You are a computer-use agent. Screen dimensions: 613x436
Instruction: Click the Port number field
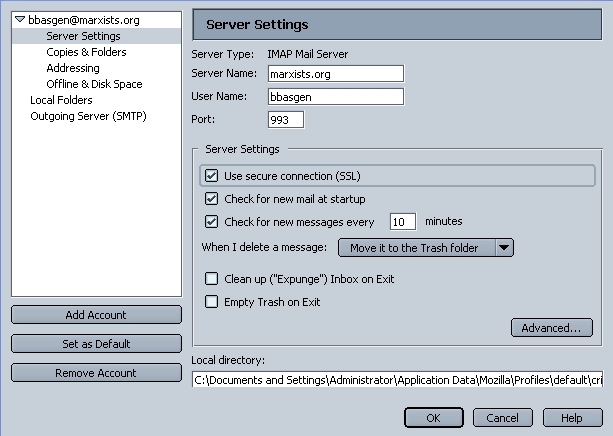tap(285, 120)
